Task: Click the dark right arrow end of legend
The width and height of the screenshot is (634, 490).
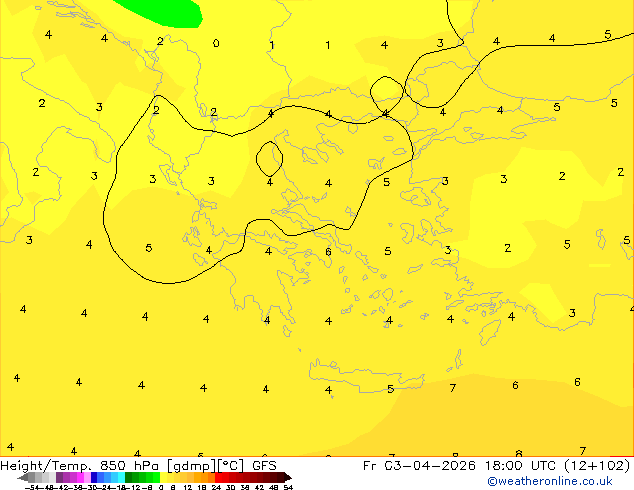Action: [287, 477]
